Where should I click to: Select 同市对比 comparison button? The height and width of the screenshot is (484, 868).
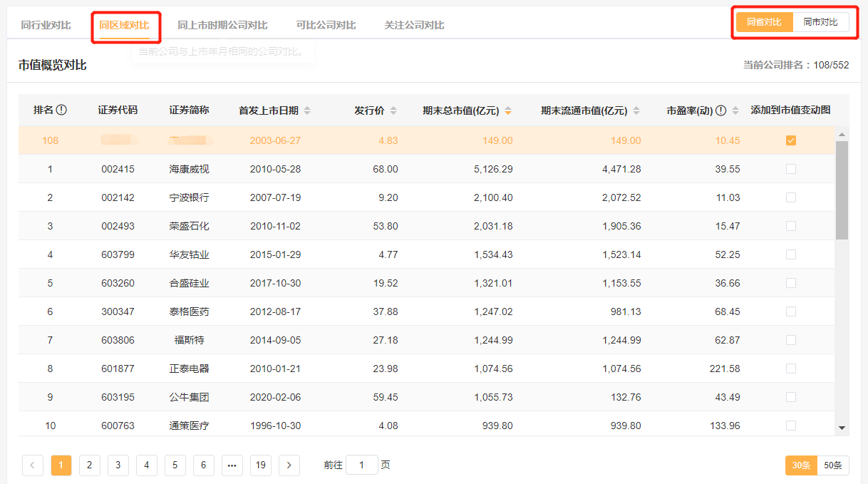[x=820, y=22]
